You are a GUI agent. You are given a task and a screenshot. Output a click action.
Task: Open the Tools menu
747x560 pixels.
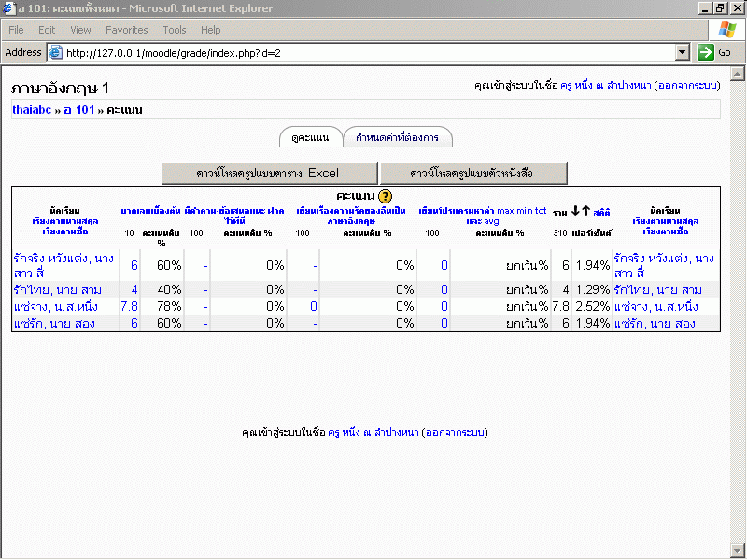click(174, 30)
